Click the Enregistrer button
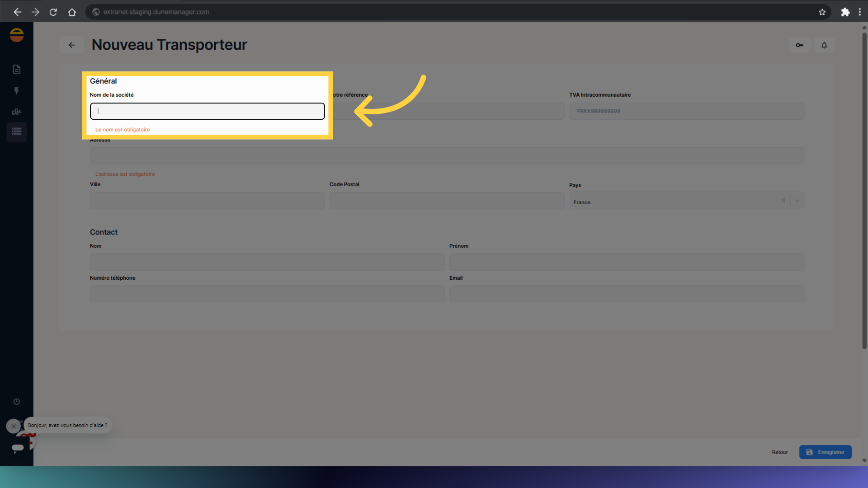Viewport: 868px width, 488px height. point(825,452)
